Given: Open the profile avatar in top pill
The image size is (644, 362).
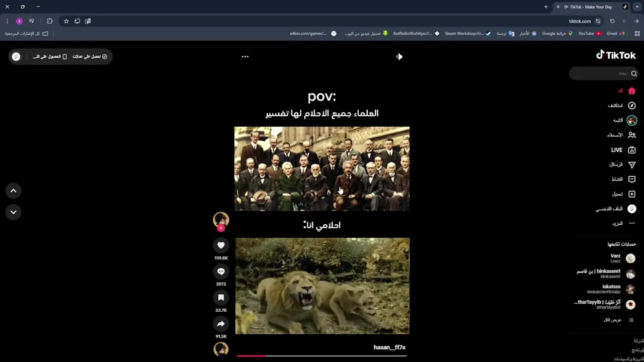Looking at the screenshot, I should coord(16,56).
